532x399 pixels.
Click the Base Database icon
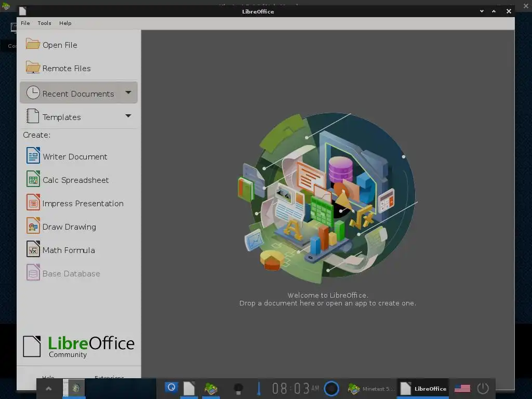(x=33, y=272)
